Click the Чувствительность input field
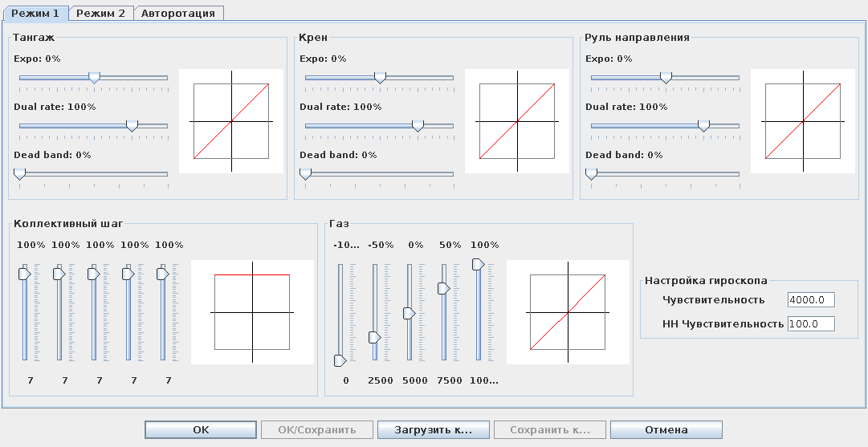 click(x=811, y=300)
